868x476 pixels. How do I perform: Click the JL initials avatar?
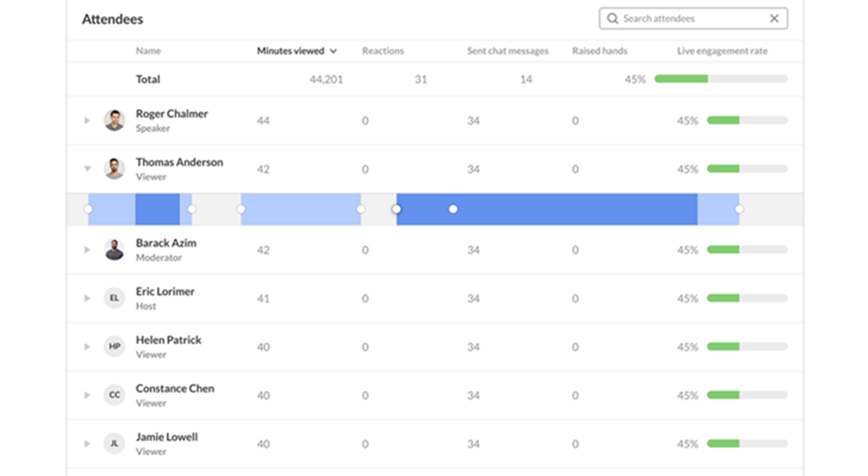pos(114,444)
